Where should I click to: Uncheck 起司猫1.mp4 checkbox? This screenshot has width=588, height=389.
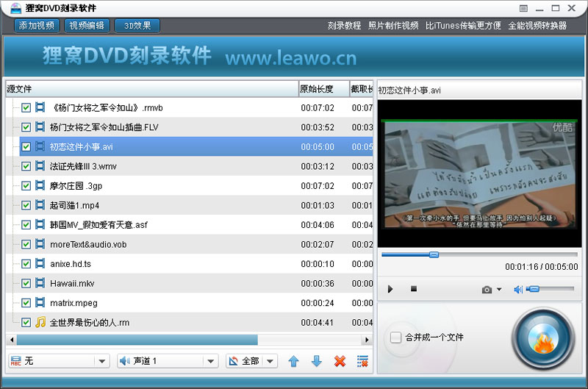click(x=26, y=205)
